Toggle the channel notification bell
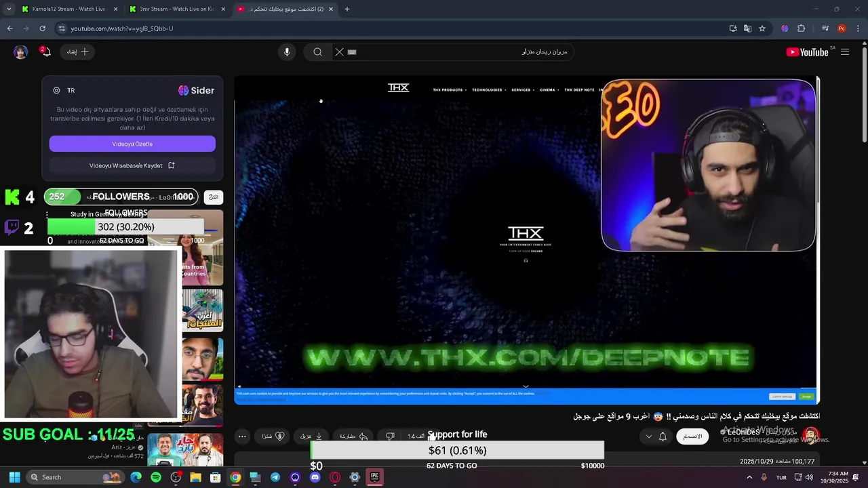The width and height of the screenshot is (868, 488). tap(663, 436)
